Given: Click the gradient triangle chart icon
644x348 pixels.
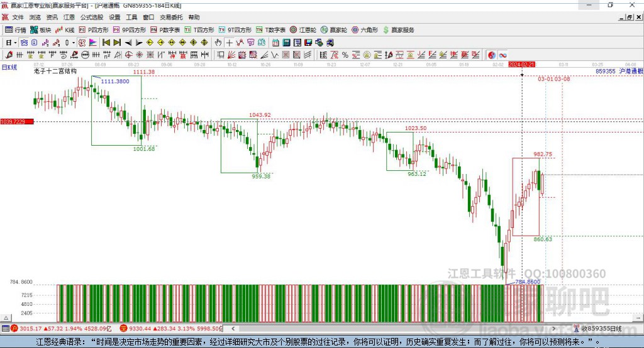Looking at the screenshot, I should pos(93,43).
